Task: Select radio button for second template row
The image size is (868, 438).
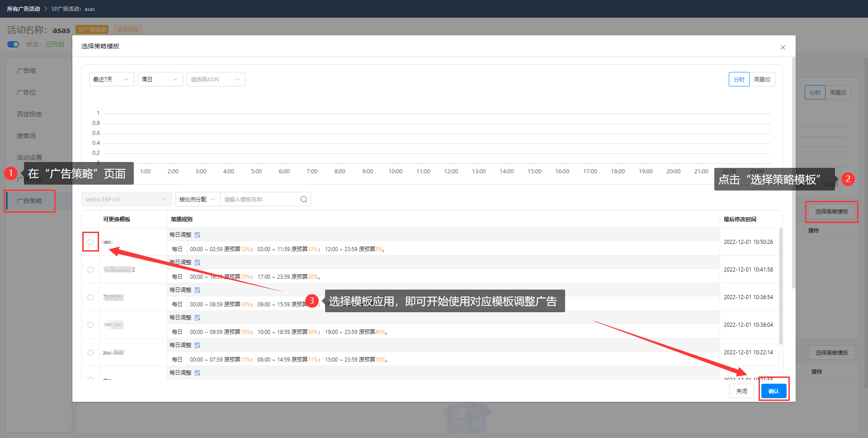Action: click(90, 270)
